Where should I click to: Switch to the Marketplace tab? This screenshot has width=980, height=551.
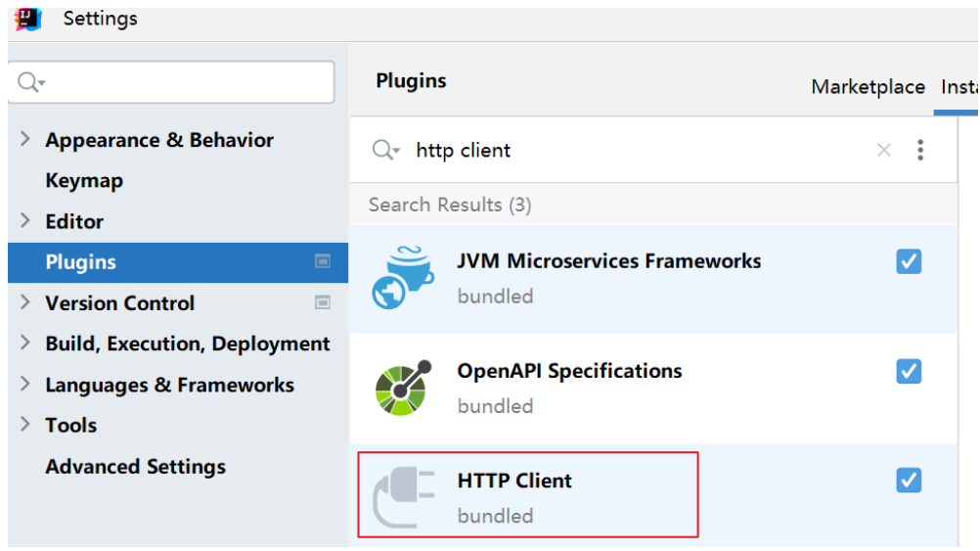868,87
